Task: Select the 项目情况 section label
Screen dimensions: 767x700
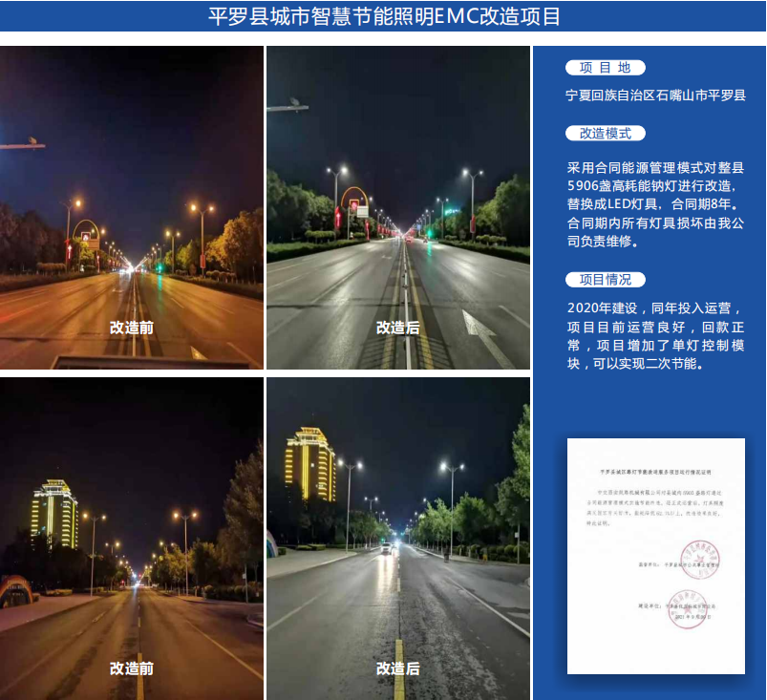Action: point(606,280)
